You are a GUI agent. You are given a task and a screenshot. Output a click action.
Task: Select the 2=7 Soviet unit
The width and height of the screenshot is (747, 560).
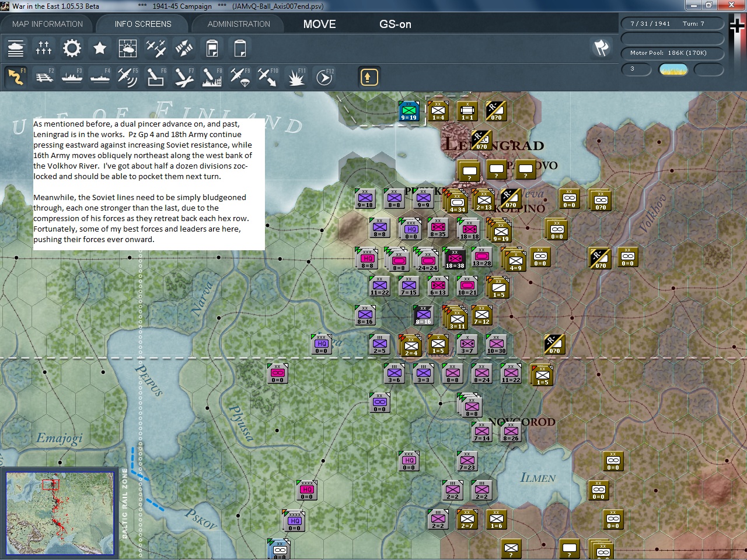click(x=467, y=519)
